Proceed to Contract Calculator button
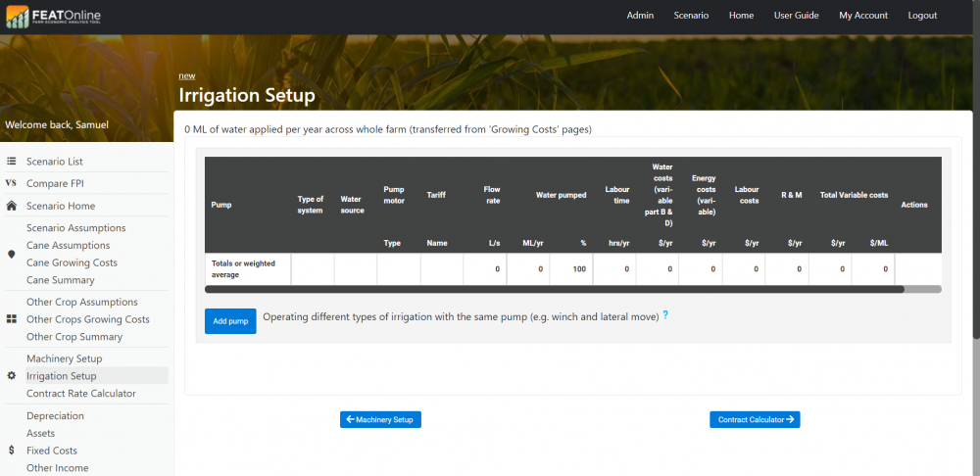Viewport: 980px width, 476px height. 755,419
